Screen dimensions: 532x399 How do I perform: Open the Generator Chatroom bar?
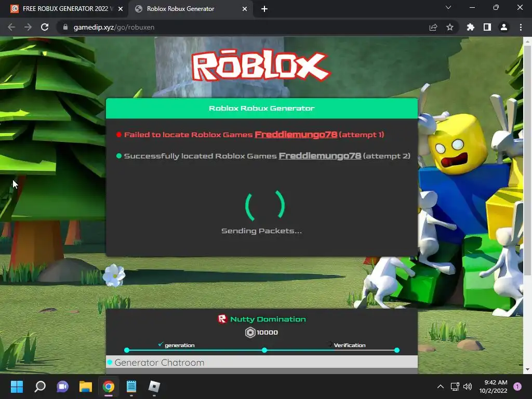coord(262,362)
